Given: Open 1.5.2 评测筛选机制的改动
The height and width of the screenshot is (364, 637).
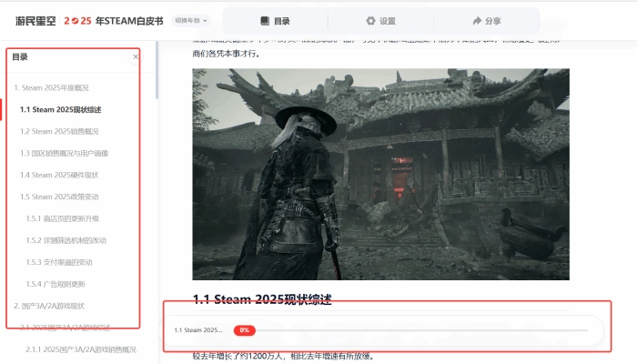Looking at the screenshot, I should (66, 240).
